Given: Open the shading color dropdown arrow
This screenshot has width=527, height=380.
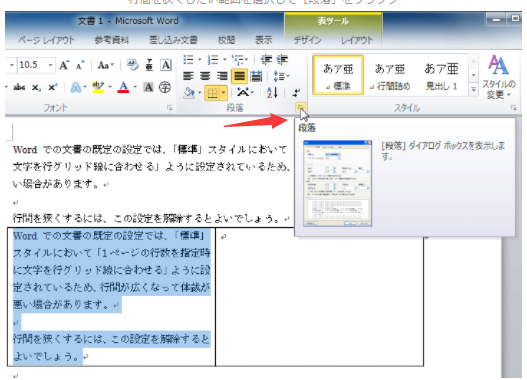Looking at the screenshot, I should click(x=199, y=93).
